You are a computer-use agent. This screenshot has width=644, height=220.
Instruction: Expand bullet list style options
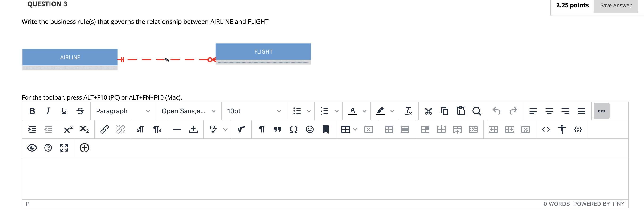(309, 111)
